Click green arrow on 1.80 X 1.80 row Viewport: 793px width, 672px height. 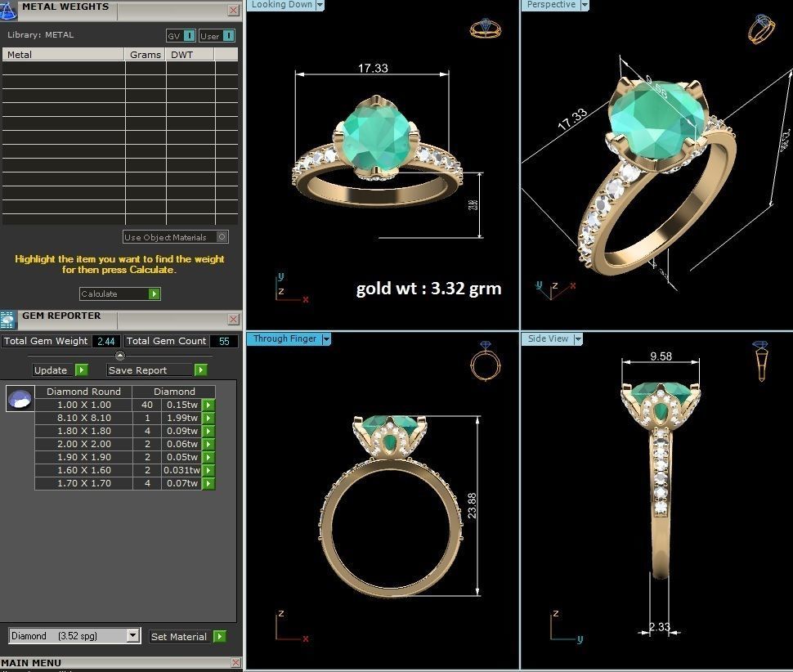[208, 432]
